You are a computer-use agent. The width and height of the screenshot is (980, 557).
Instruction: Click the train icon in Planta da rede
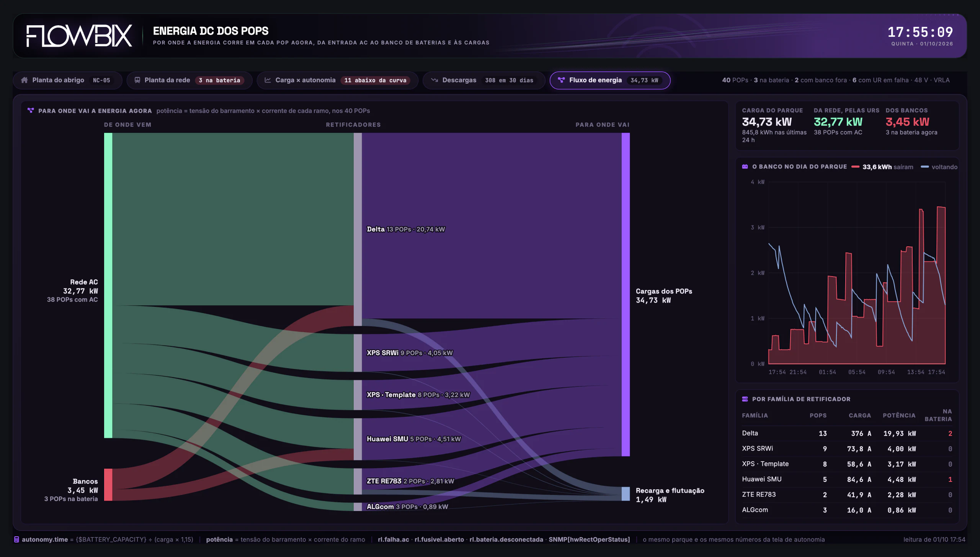click(x=137, y=80)
